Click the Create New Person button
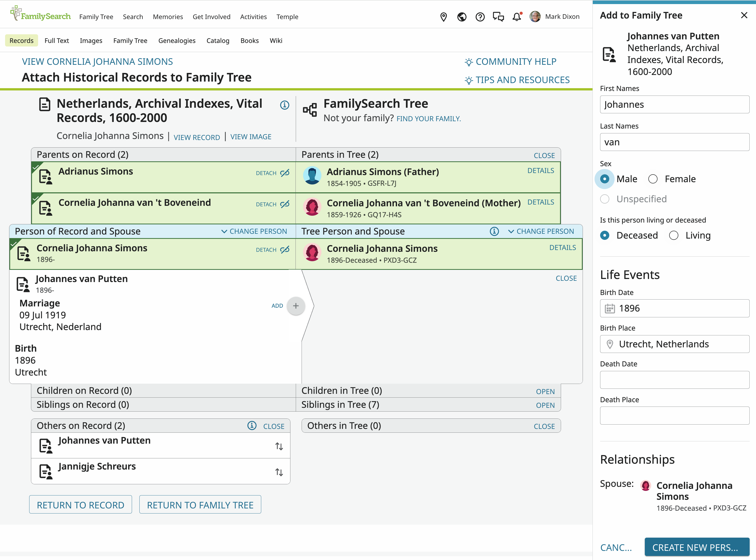Screen dimensions: 756x560 (x=697, y=547)
